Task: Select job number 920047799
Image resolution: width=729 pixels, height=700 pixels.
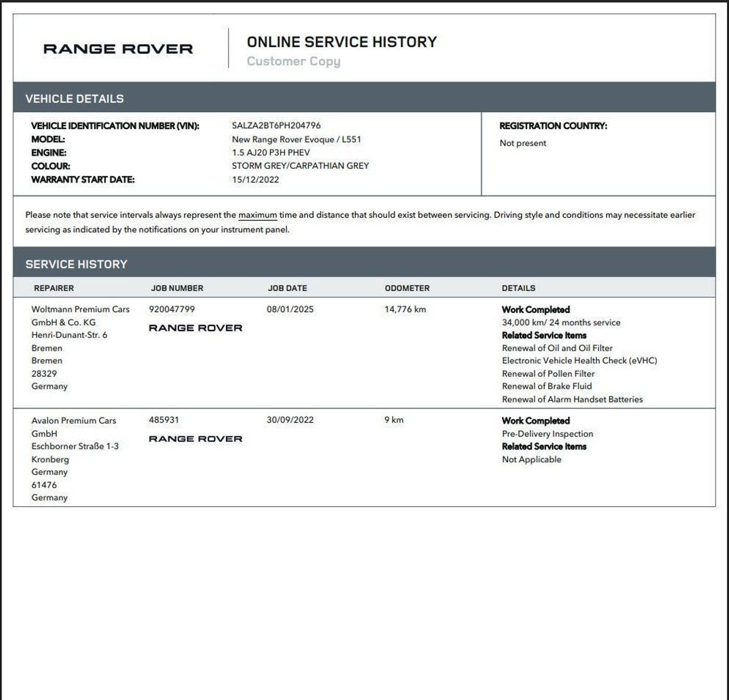Action: (172, 309)
